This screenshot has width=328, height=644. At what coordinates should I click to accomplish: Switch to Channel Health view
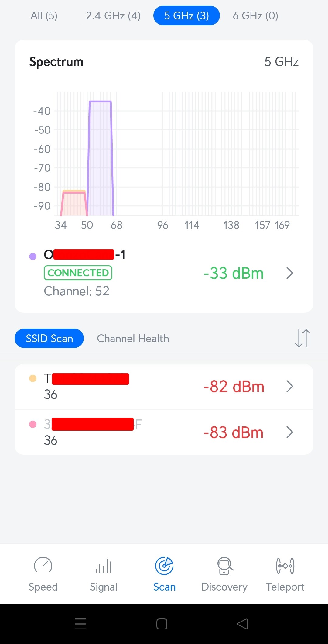(x=133, y=339)
